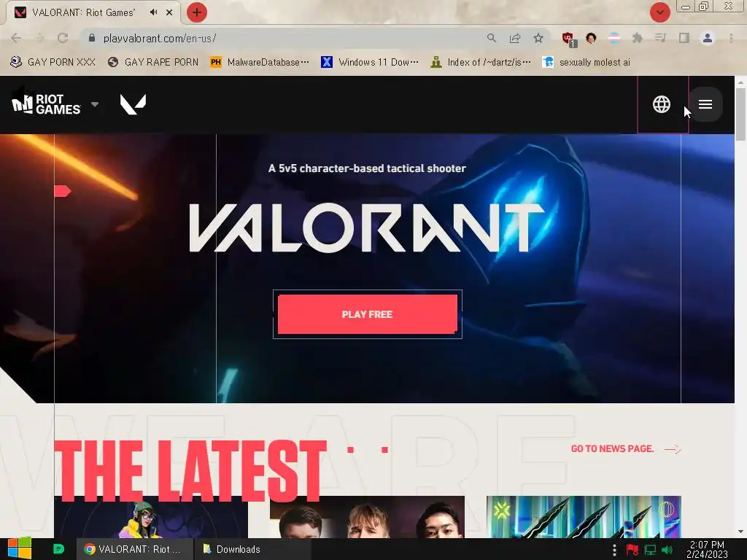View site info via the lock icon
Viewport: 747px width, 560px height.
coord(92,38)
